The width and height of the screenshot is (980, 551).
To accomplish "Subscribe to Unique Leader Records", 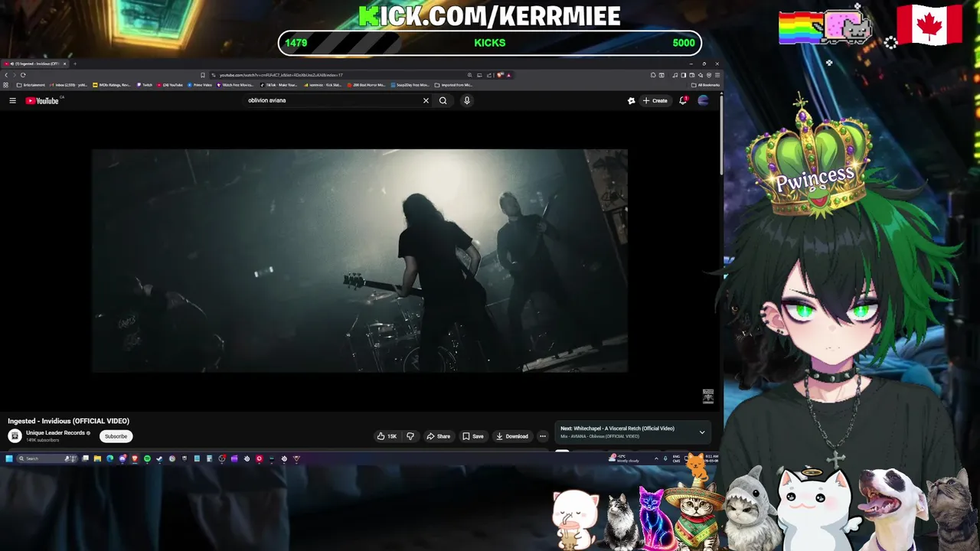I will tap(116, 436).
